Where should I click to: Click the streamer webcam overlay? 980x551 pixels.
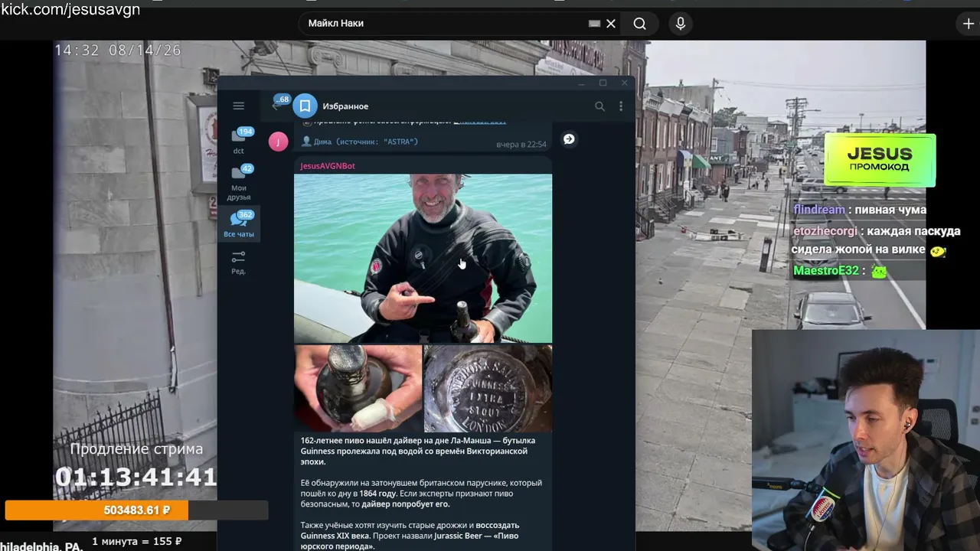866,440
